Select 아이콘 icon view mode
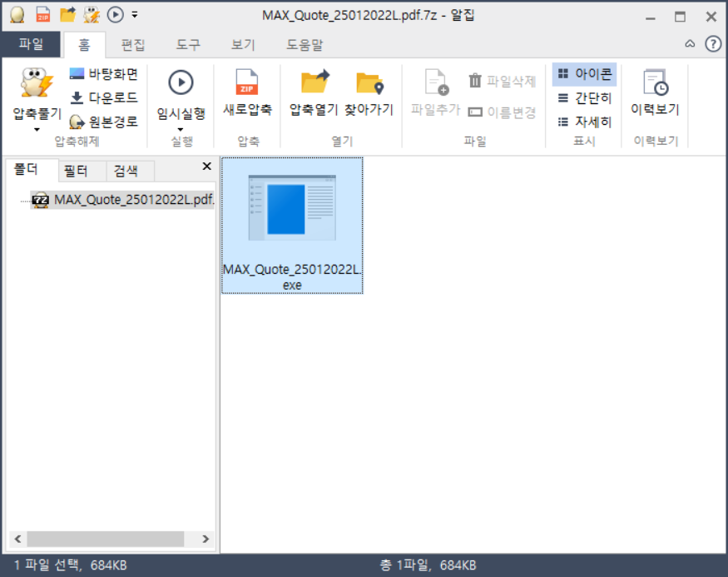 pyautogui.click(x=585, y=73)
